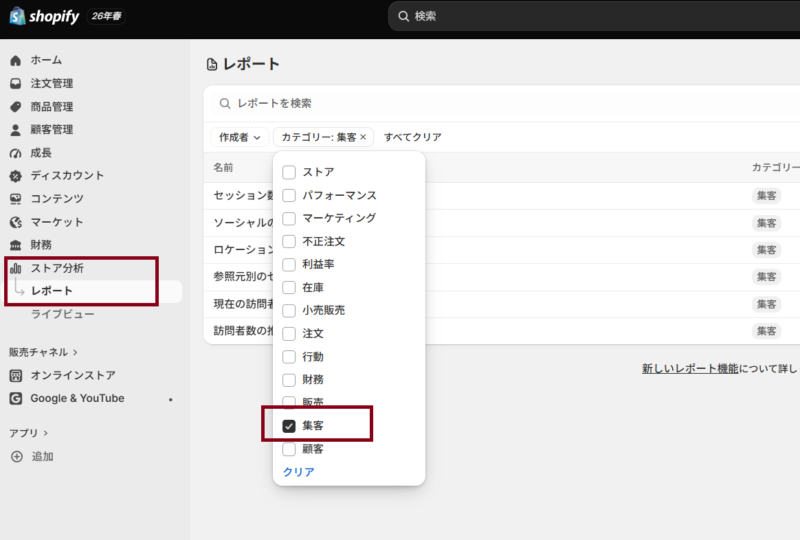Check the マーケティング category checkbox
Image resolution: width=800 pixels, height=540 pixels.
click(x=289, y=218)
